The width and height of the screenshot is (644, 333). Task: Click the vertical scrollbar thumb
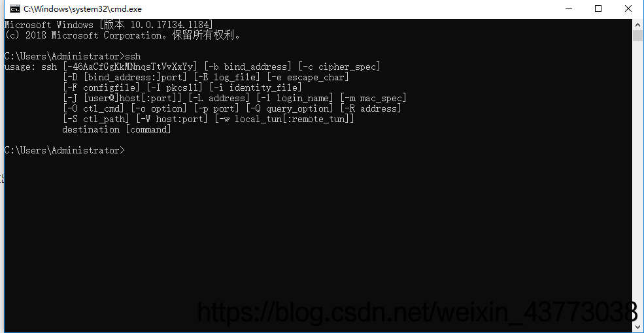637,35
